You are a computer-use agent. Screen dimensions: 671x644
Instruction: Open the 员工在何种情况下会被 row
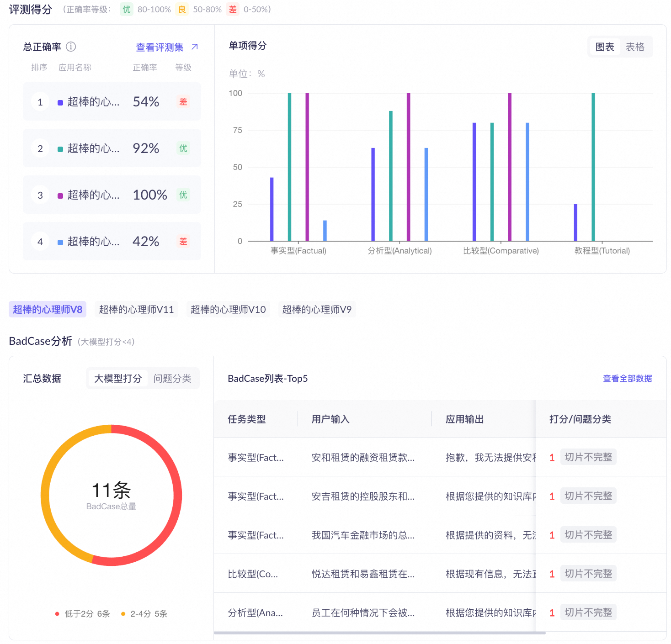440,612
